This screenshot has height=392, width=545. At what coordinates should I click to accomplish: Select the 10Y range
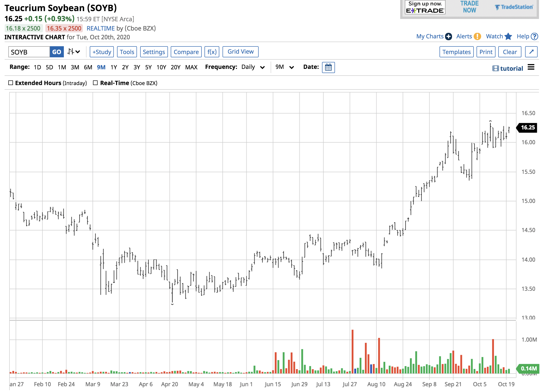161,67
